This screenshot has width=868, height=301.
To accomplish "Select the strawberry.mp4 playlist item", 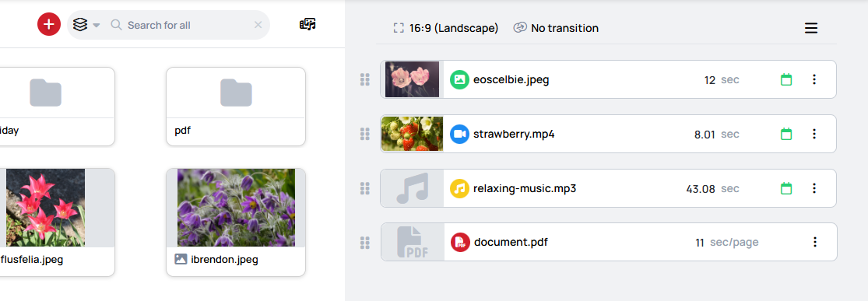I will (608, 134).
